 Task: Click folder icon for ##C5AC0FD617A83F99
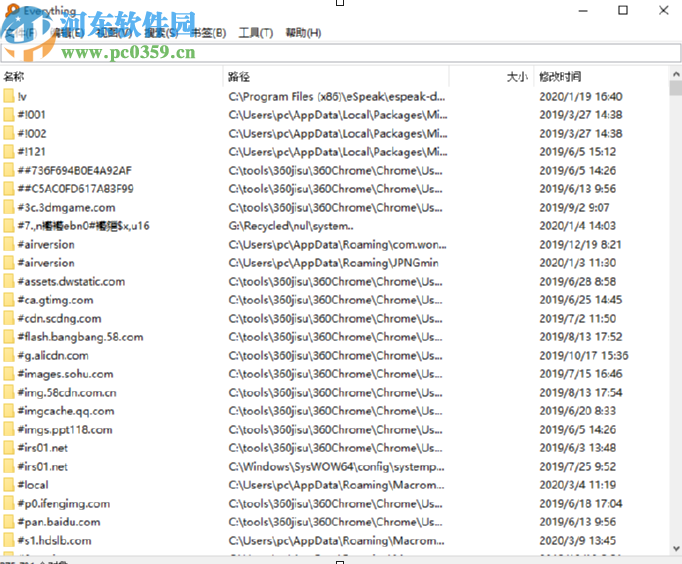pos(9,189)
